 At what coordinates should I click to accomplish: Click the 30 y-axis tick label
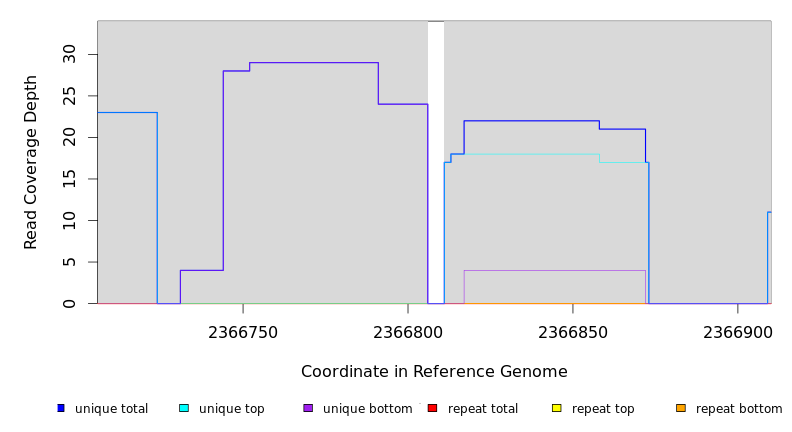pyautogui.click(x=69, y=54)
